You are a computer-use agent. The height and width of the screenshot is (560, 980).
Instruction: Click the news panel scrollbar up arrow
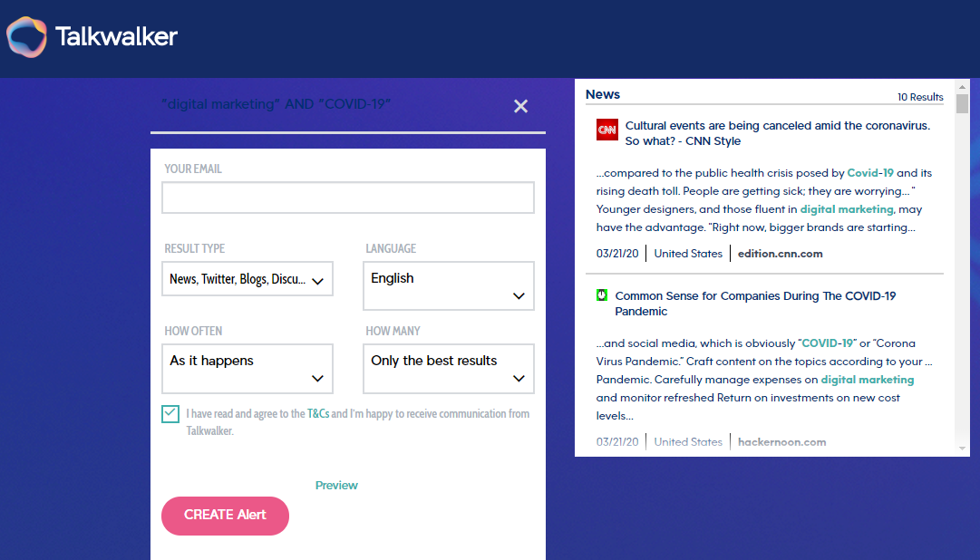[962, 87]
